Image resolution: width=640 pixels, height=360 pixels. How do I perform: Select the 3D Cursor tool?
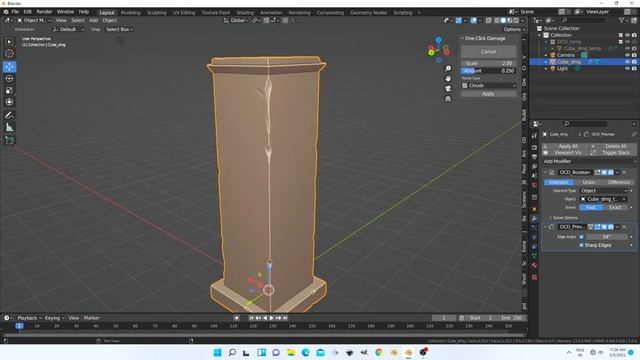pos(9,53)
